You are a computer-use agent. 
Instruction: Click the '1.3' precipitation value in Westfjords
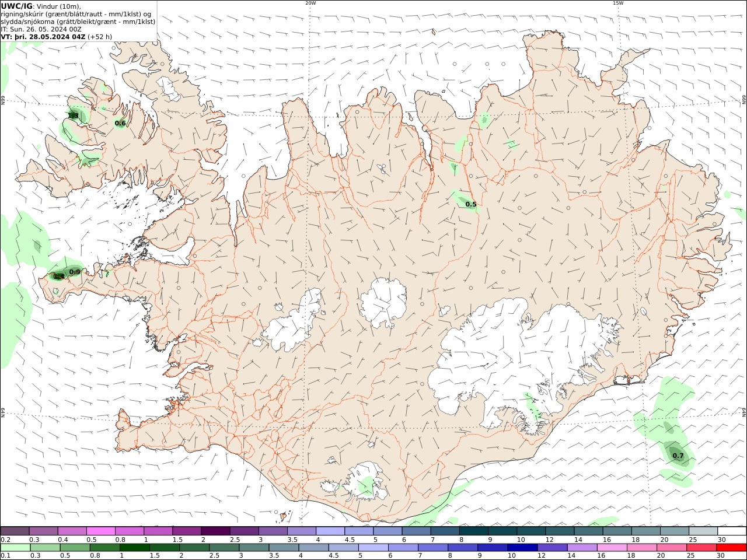click(x=73, y=116)
